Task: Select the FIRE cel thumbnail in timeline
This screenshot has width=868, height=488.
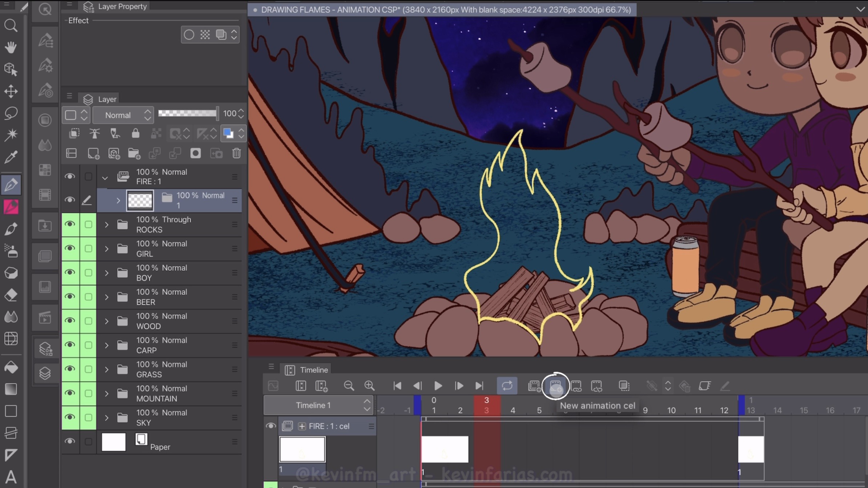Action: [302, 449]
